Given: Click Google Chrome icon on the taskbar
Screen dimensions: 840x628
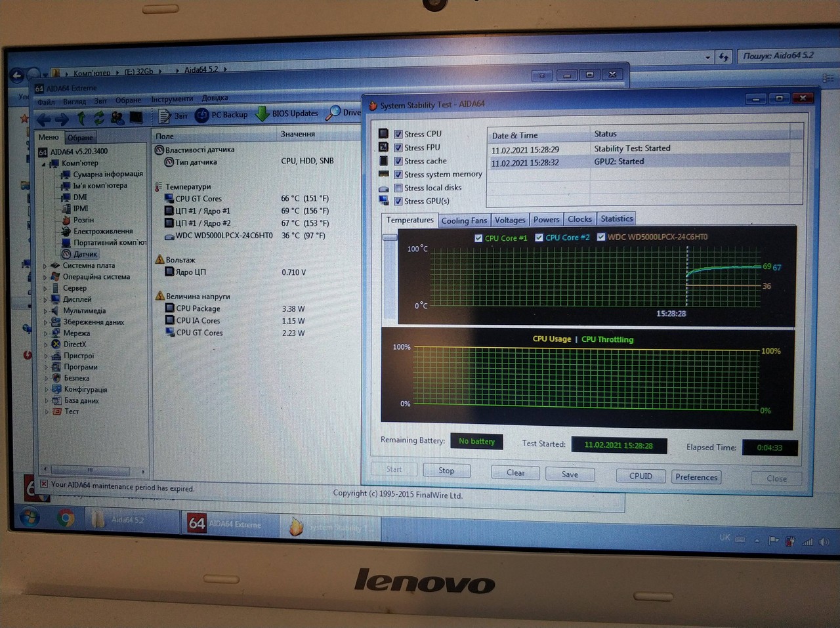Looking at the screenshot, I should click(x=65, y=518).
